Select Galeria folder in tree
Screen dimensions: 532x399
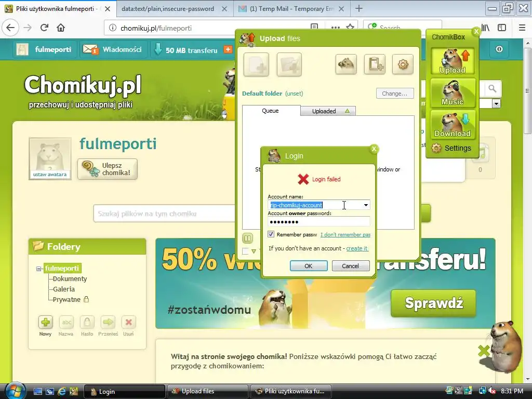click(64, 289)
